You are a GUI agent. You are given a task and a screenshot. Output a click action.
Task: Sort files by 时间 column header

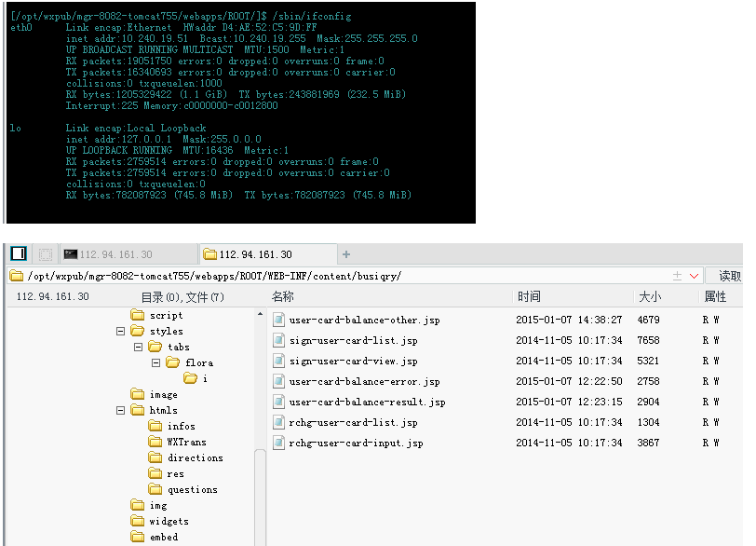point(529,296)
